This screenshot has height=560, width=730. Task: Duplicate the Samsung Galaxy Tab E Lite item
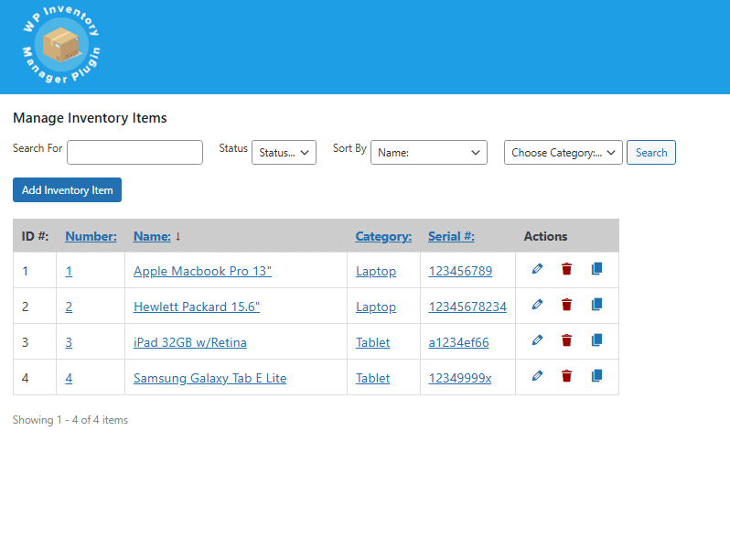point(596,376)
